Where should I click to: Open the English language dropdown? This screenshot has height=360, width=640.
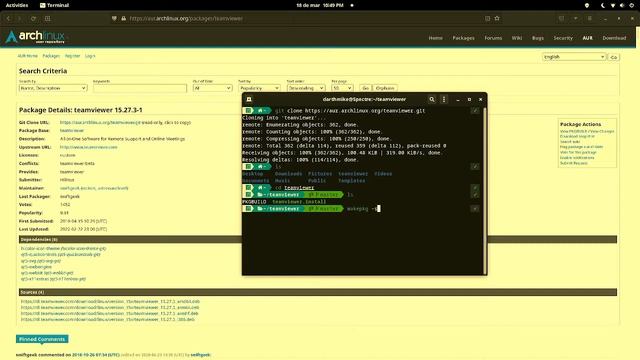tap(574, 57)
